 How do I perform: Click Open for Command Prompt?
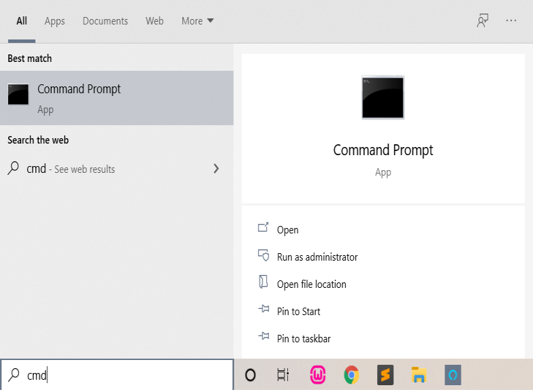click(287, 230)
